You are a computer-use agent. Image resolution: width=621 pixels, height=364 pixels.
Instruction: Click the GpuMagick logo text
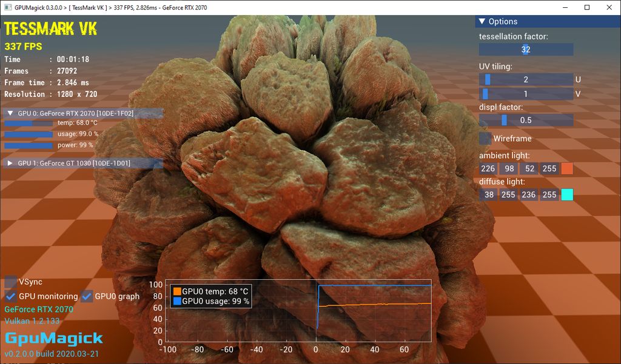[54, 339]
